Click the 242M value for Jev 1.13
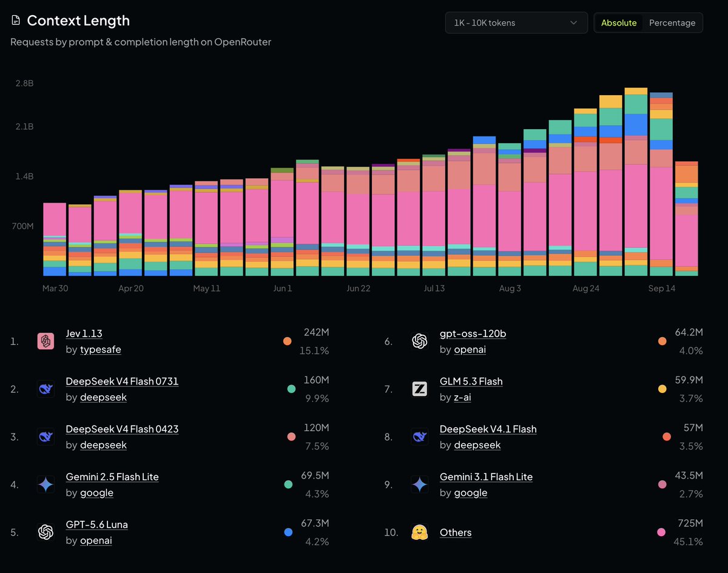 tap(316, 333)
